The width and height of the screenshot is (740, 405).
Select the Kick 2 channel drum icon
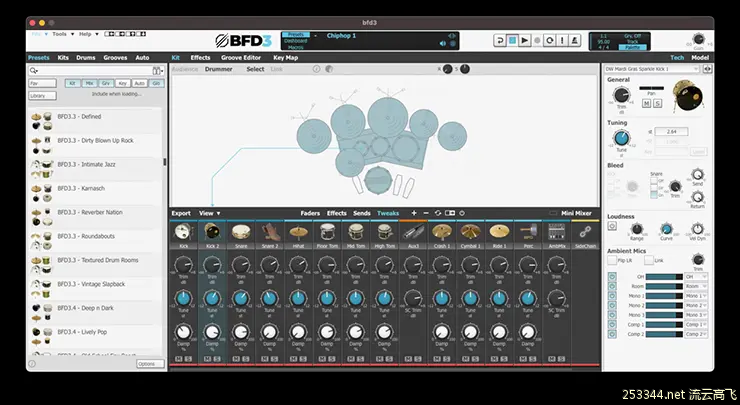pyautogui.click(x=212, y=232)
